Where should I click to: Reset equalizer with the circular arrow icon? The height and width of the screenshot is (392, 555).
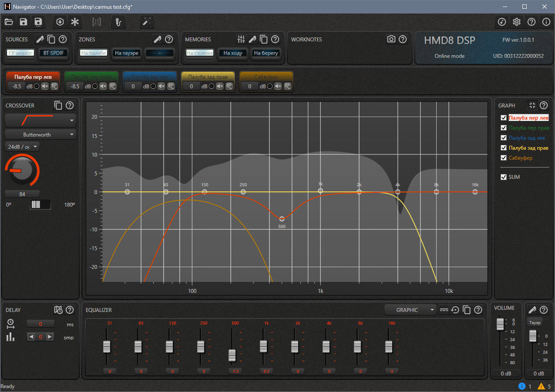tap(455, 310)
